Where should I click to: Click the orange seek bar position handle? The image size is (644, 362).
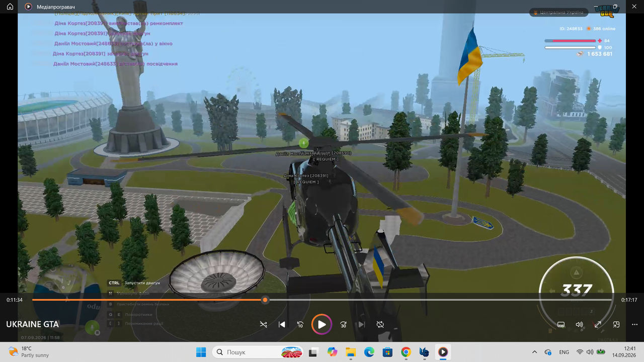(x=265, y=300)
